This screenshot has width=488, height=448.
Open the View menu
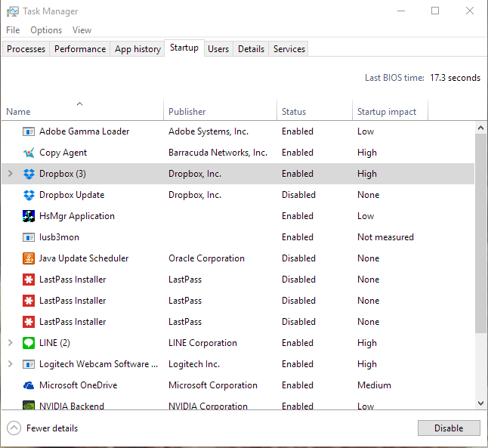[82, 30]
